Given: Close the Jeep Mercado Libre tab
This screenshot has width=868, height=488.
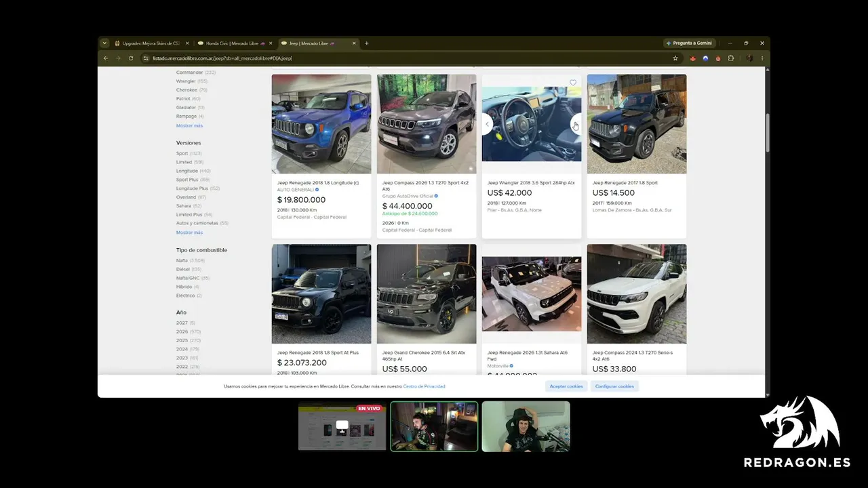Looking at the screenshot, I should [354, 43].
